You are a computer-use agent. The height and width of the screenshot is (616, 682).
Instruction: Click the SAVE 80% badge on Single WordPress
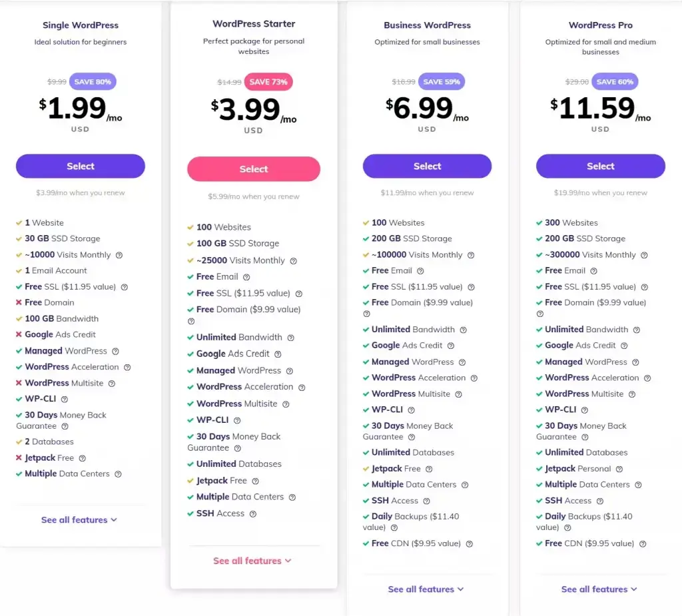pyautogui.click(x=93, y=81)
